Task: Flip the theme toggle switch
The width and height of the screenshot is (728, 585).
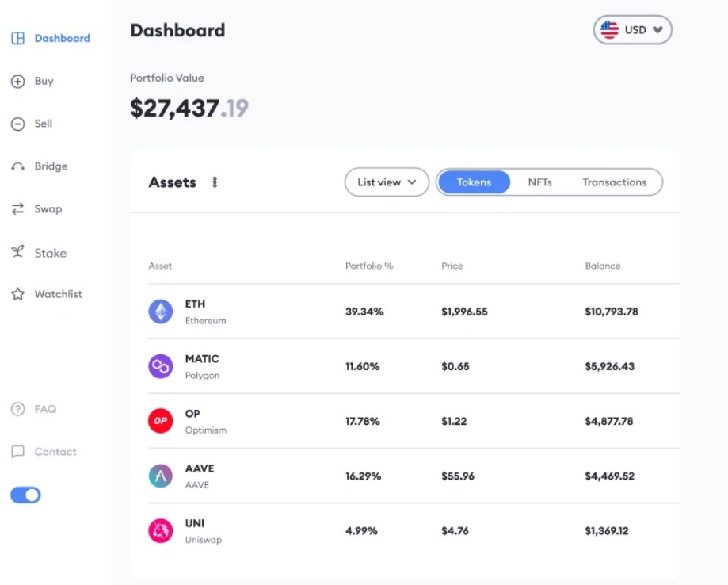Action: [x=24, y=495]
